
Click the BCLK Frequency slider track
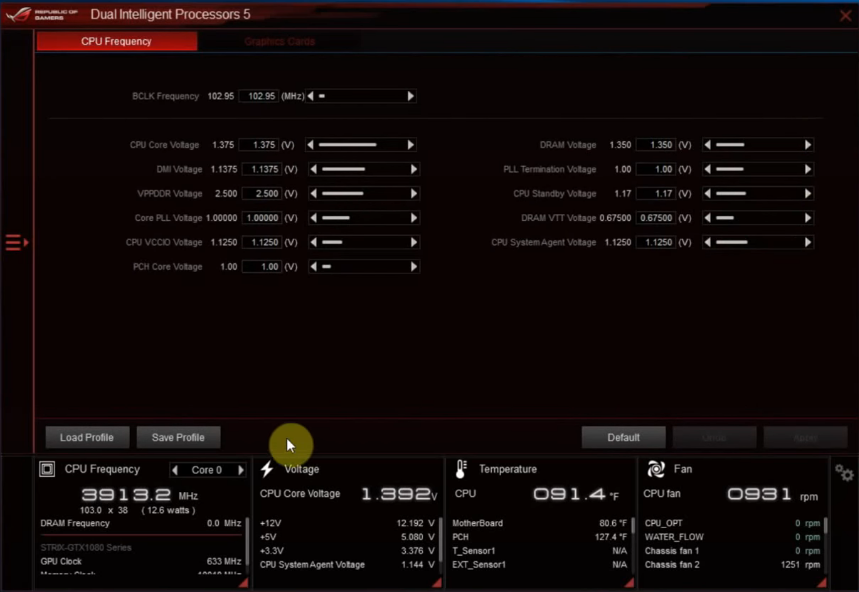point(360,96)
